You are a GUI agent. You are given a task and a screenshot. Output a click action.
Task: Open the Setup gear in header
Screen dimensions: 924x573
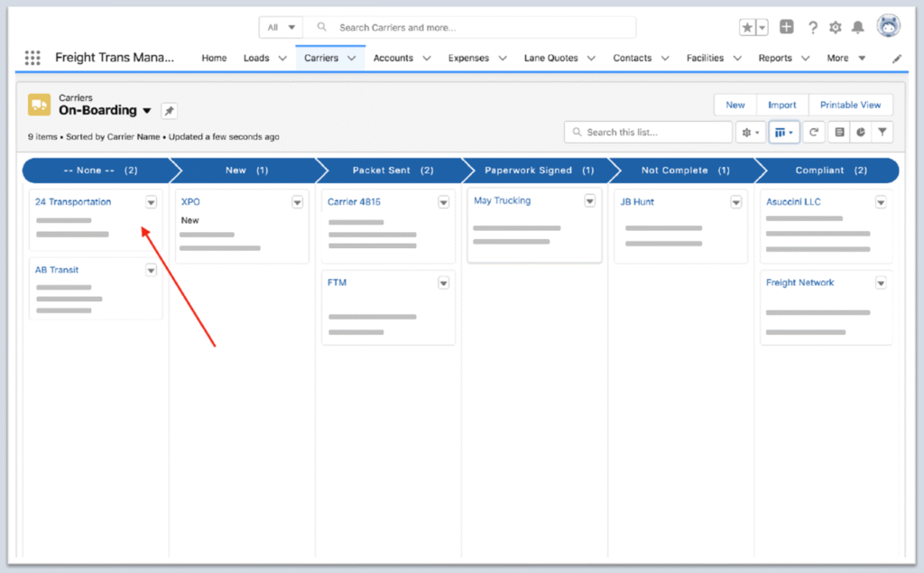pos(835,27)
